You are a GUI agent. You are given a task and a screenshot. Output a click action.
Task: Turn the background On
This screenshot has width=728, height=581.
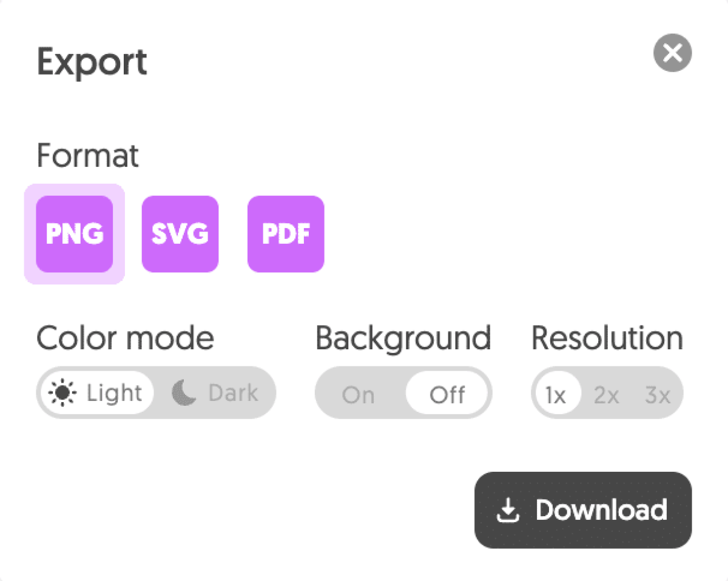358,395
